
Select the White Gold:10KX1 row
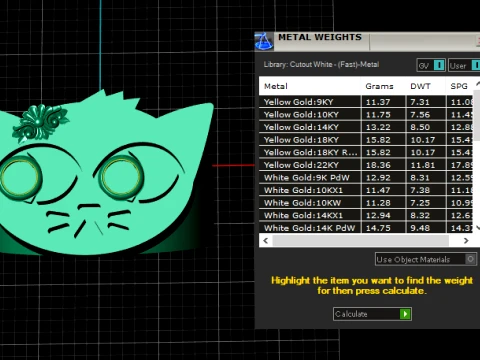366,190
